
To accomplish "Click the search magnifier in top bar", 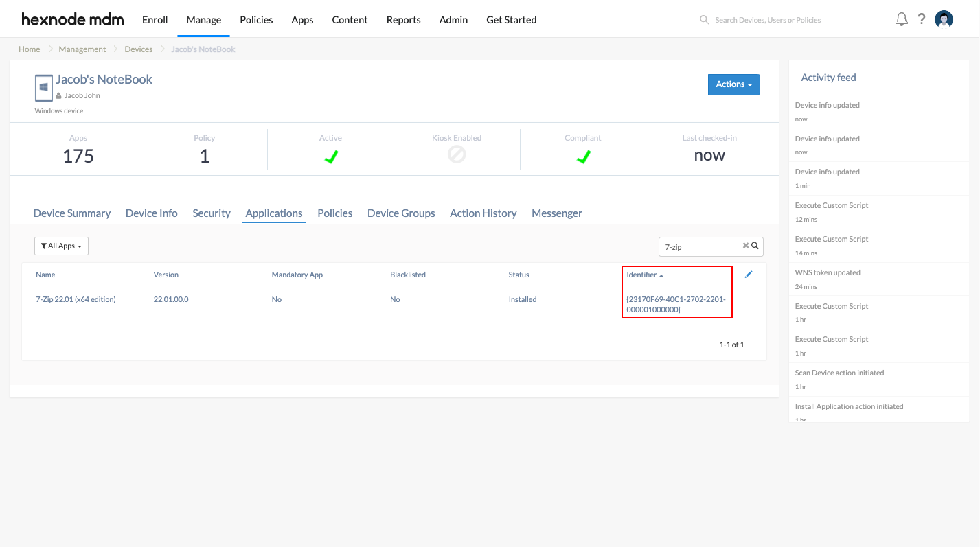I will click(x=704, y=20).
